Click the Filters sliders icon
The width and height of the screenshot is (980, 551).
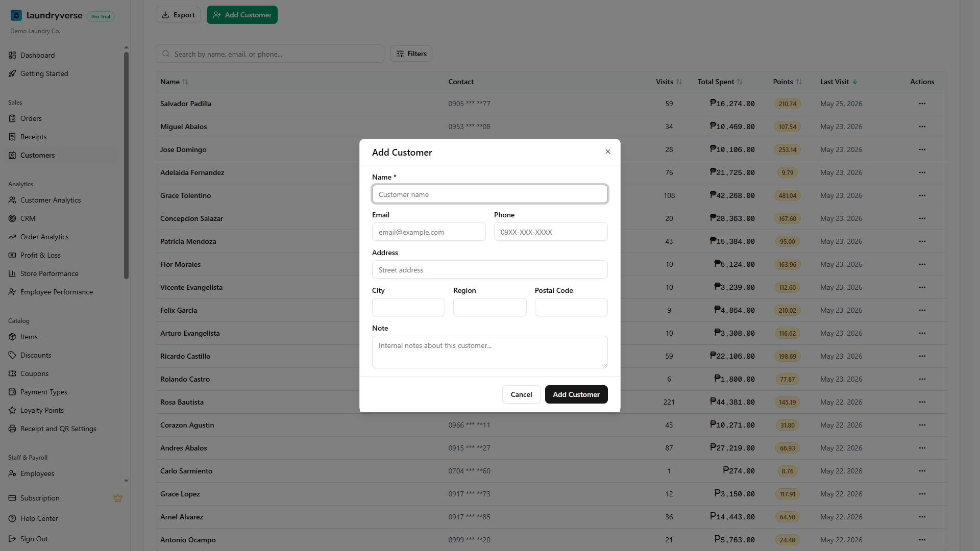400,54
